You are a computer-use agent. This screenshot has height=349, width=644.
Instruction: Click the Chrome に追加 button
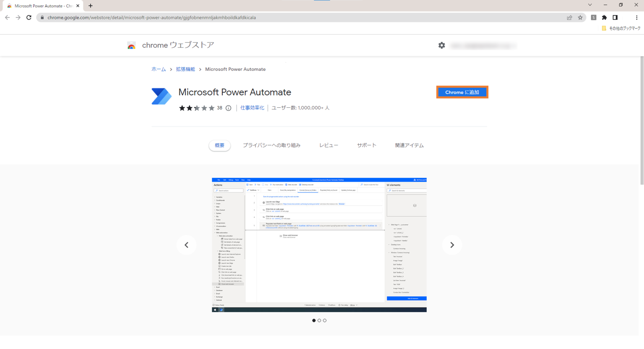coord(462,92)
